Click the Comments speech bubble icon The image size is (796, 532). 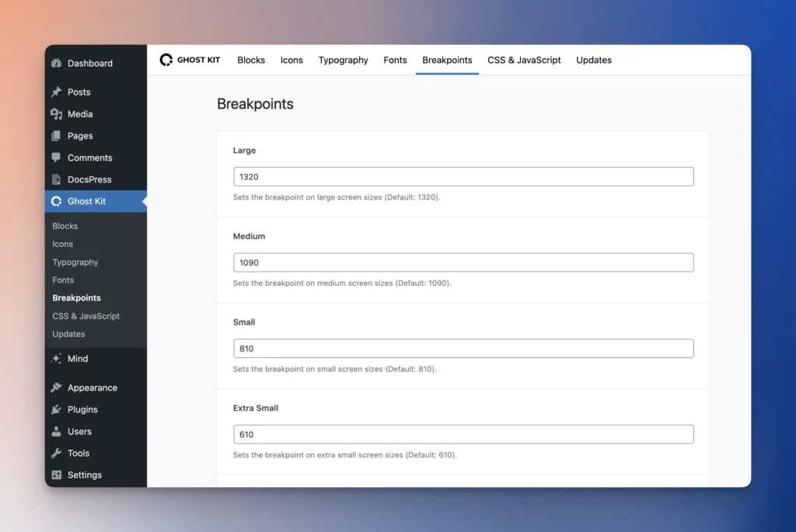pyautogui.click(x=56, y=158)
